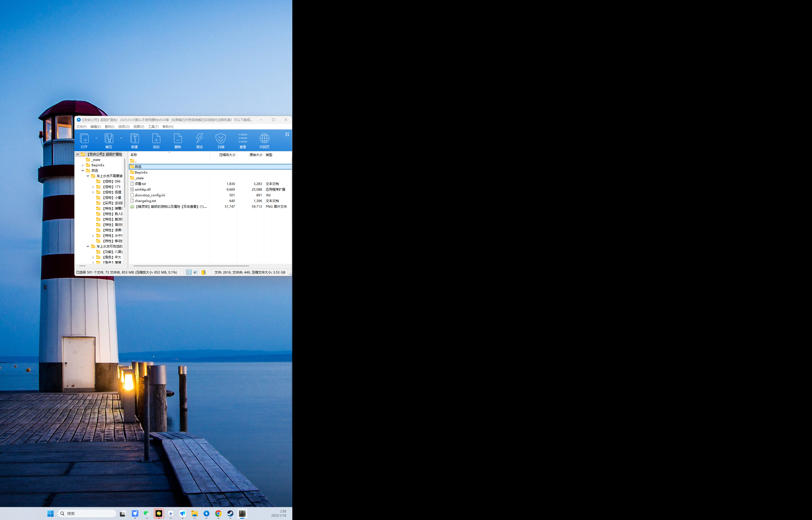Click the file list horizontal scrollbar
The width and height of the screenshot is (812, 520).
point(191,266)
